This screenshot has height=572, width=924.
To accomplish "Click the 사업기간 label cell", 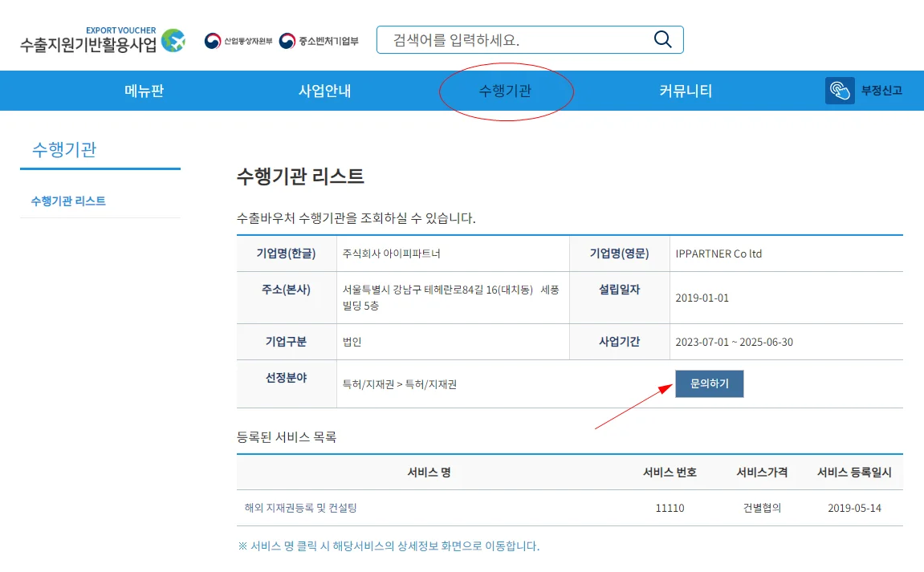I will [619, 342].
